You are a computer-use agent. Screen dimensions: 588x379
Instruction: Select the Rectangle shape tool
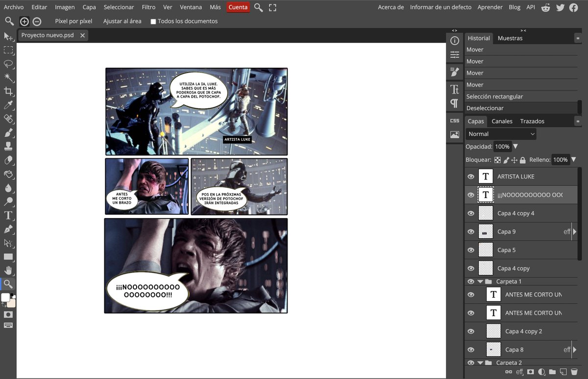(x=8, y=256)
